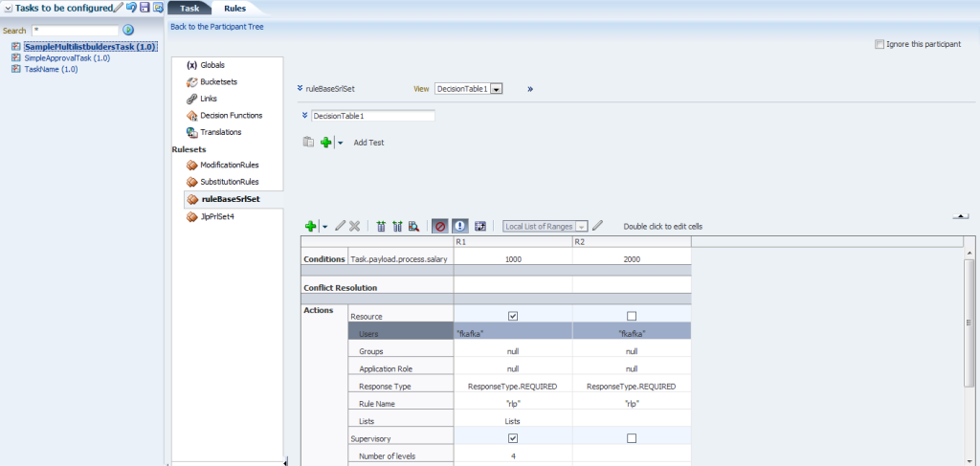Click the gap analysis magnifier icon

(x=413, y=226)
